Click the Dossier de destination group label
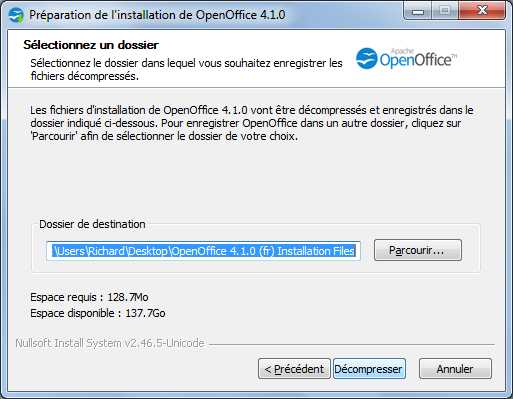This screenshot has height=399, width=513. (92, 224)
